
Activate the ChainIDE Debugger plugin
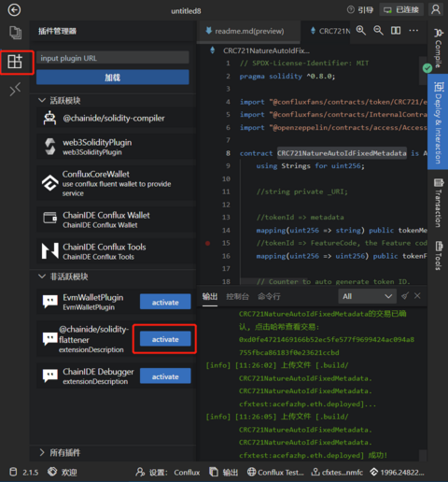pos(165,376)
